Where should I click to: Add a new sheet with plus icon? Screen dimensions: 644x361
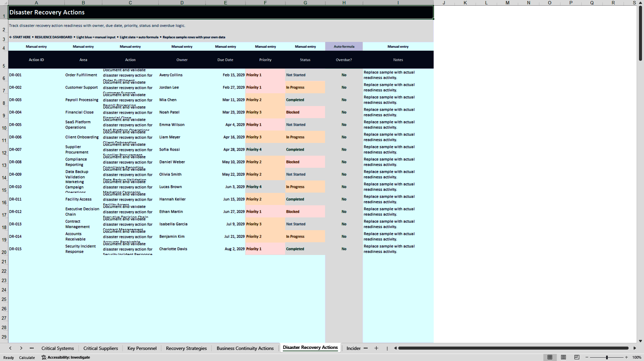coord(376,348)
